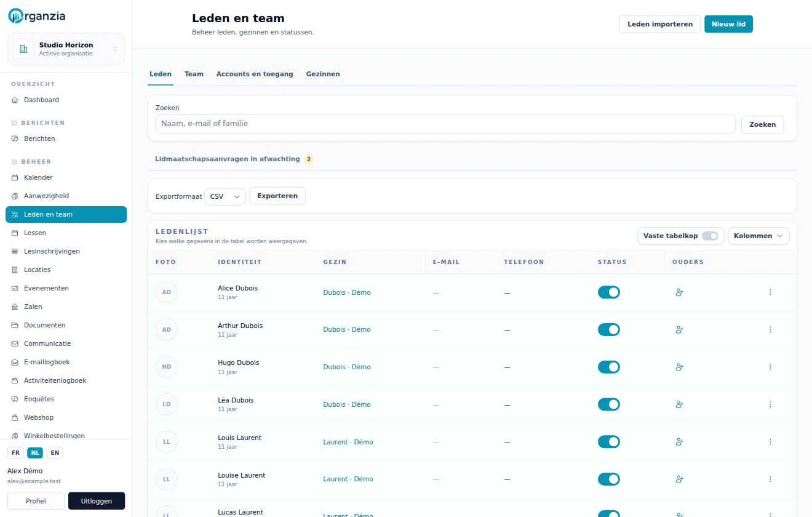Add a parent for Alice Dubois
Viewport: 812px width, 517px height.
pyautogui.click(x=680, y=292)
